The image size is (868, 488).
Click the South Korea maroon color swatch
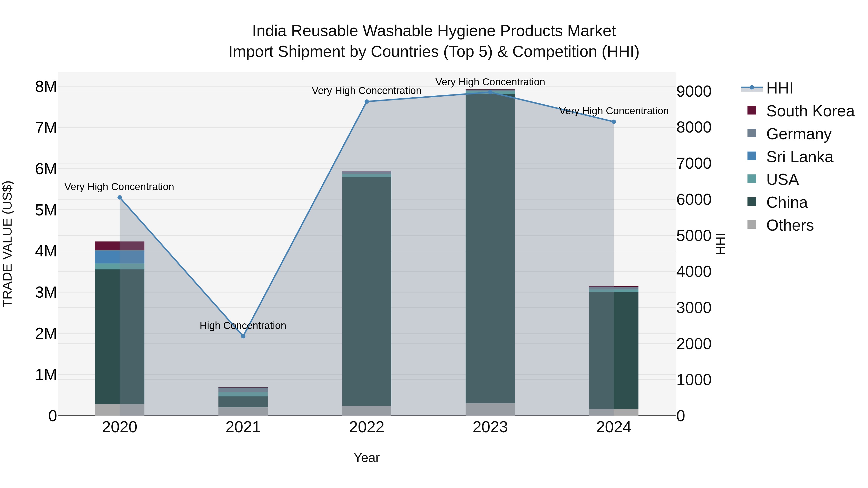pyautogui.click(x=752, y=110)
